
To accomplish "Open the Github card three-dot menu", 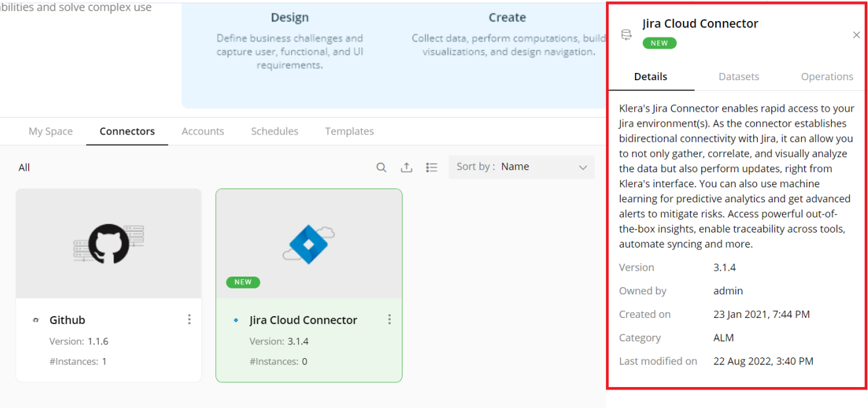I will pyautogui.click(x=189, y=319).
